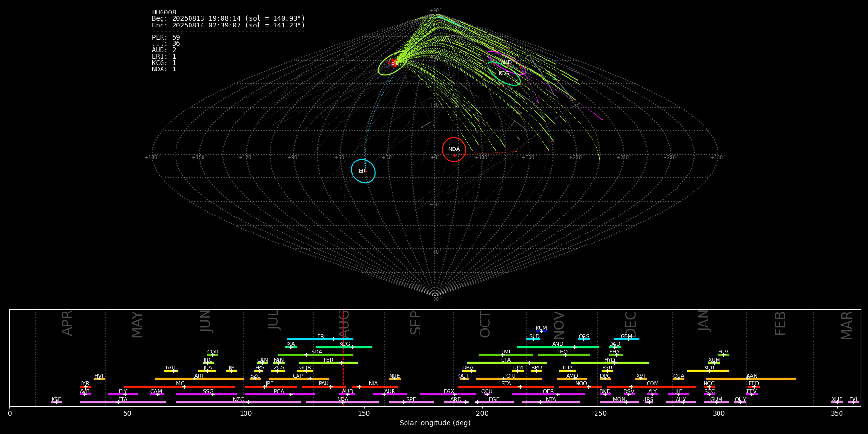The height and width of the screenshot is (434, 868).
Task: Click the legend entry ...: 36
Action: 166,44
